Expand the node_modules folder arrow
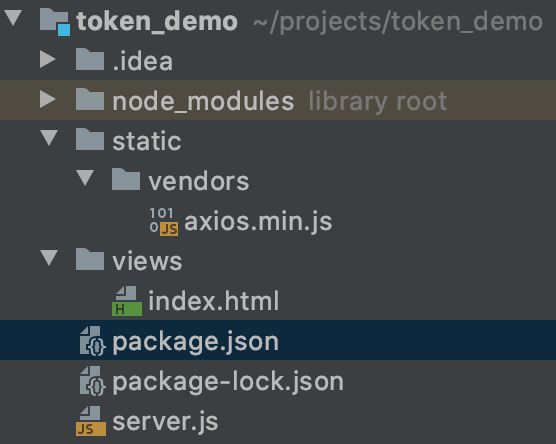This screenshot has height=444, width=556. tap(48, 99)
